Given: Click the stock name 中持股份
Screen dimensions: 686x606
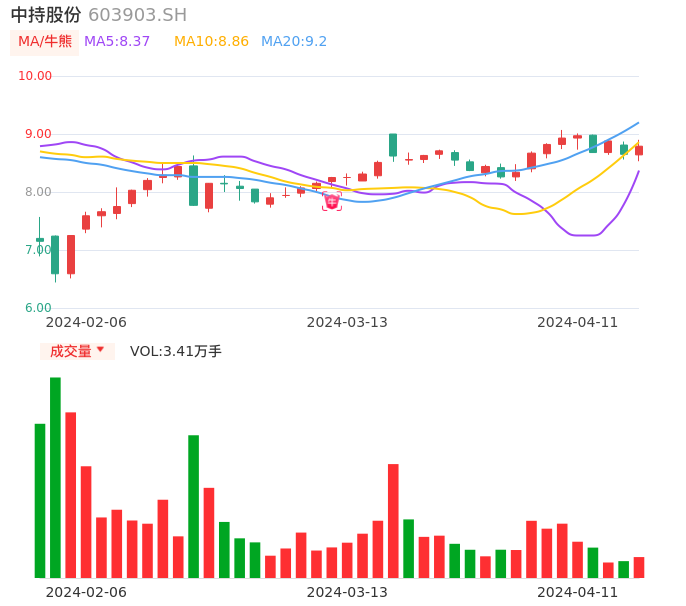Looking at the screenshot, I should [46, 15].
